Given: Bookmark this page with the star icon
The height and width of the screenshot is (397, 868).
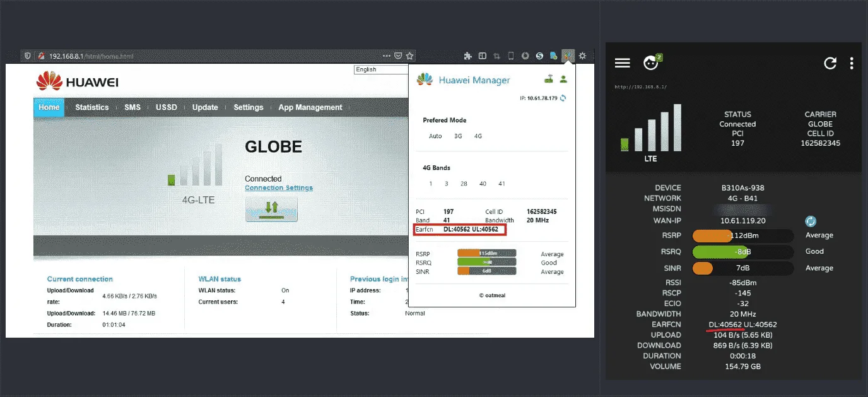Looking at the screenshot, I should tap(409, 56).
